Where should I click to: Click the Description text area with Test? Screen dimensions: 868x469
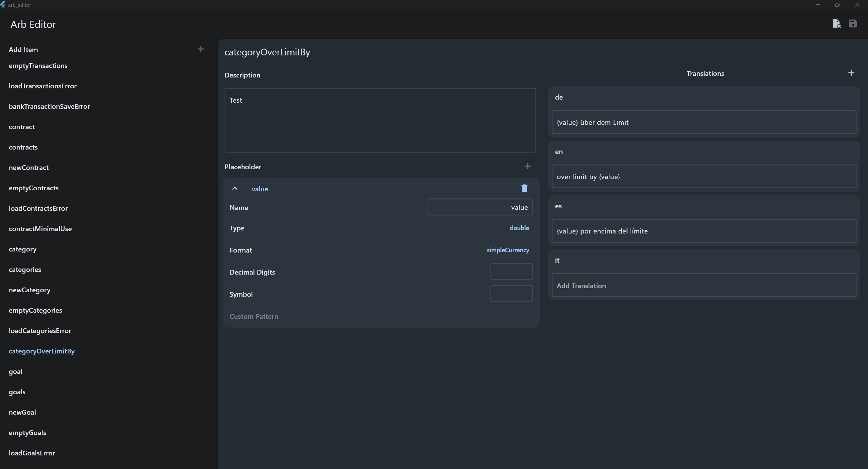pos(380,120)
